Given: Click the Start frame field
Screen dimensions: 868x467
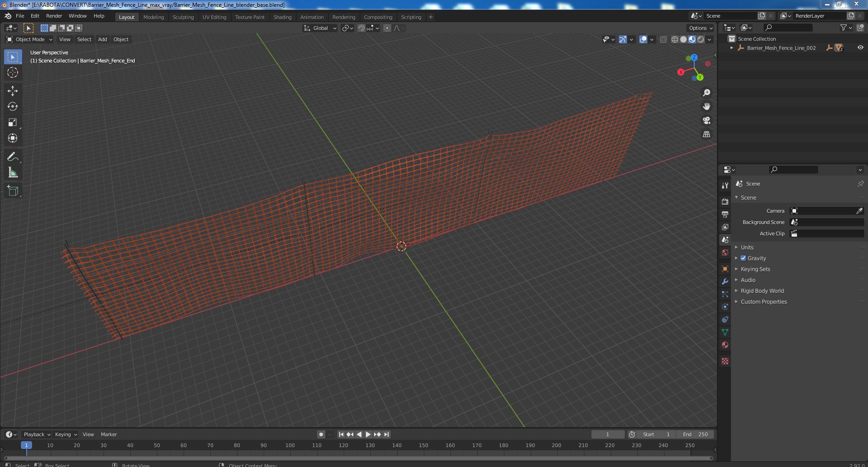Looking at the screenshot, I should [x=656, y=434].
